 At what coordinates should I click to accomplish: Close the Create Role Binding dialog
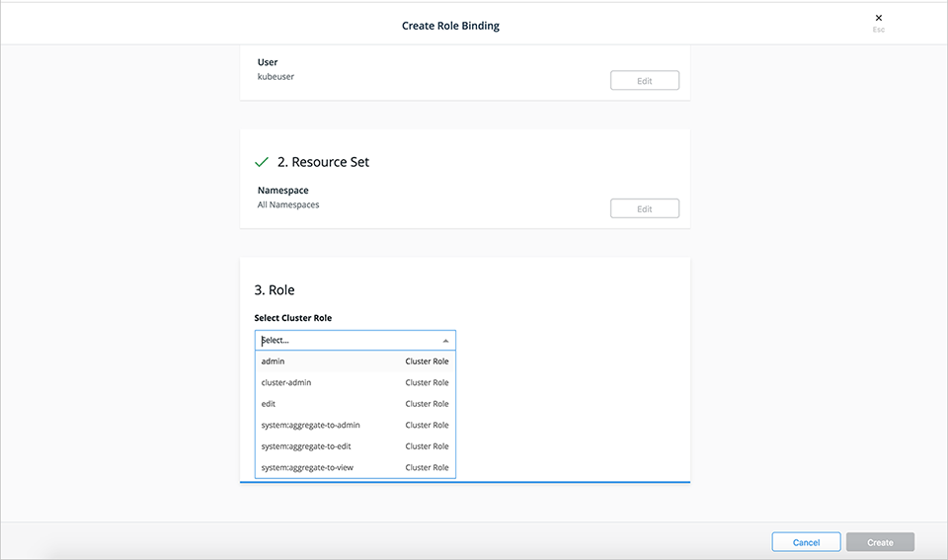tap(878, 19)
